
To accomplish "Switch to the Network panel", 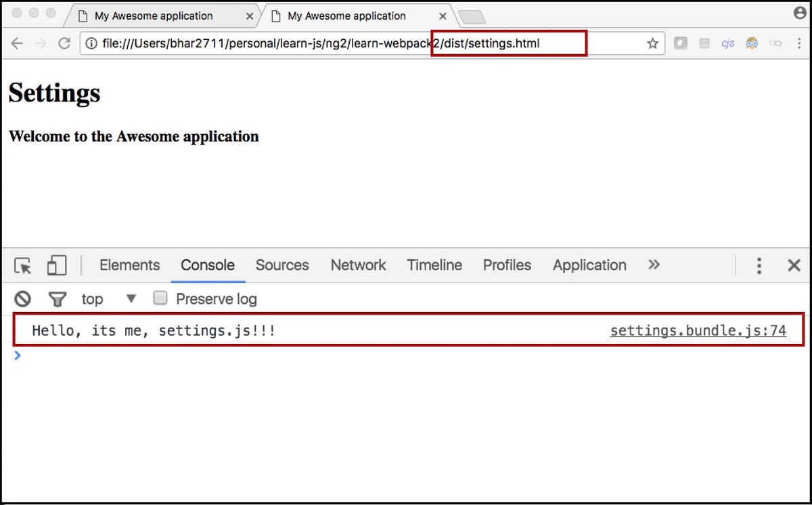I will click(358, 265).
